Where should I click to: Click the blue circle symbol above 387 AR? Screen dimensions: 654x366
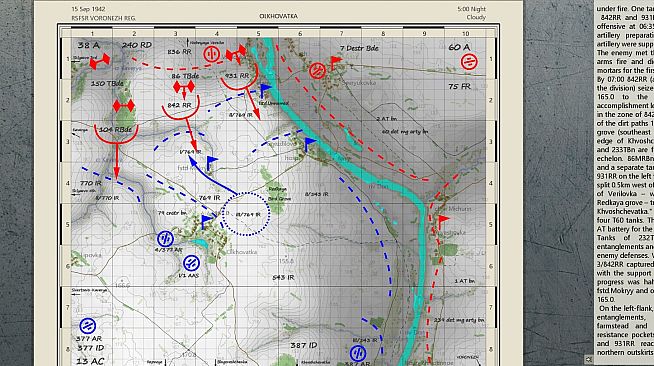pos(358,353)
